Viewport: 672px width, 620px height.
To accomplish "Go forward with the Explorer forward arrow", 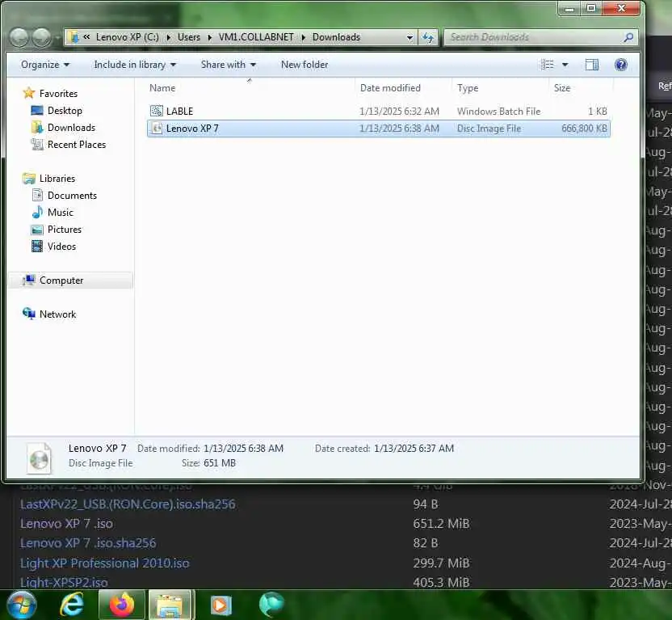I will click(x=41, y=37).
